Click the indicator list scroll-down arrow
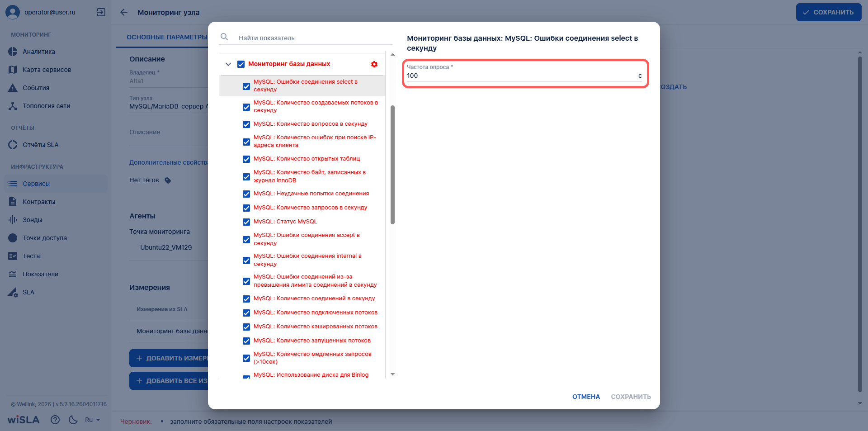 coord(392,374)
